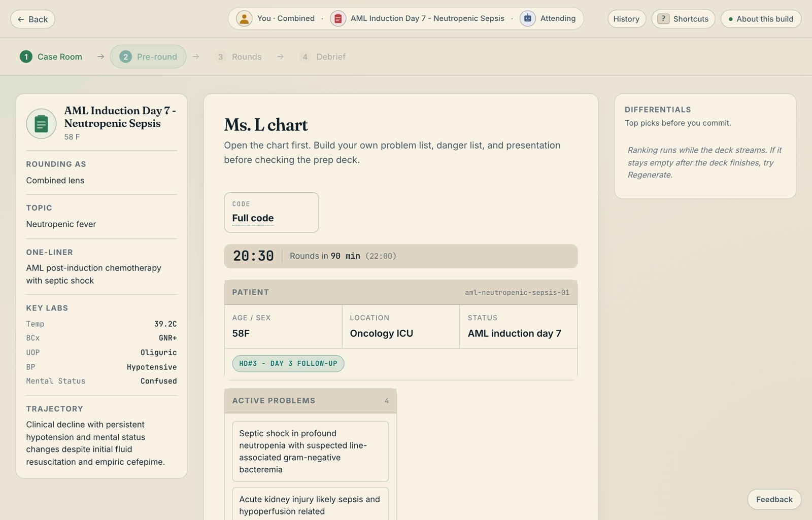Click the question mark icon in Shortcuts
The image size is (812, 520).
click(x=663, y=19)
